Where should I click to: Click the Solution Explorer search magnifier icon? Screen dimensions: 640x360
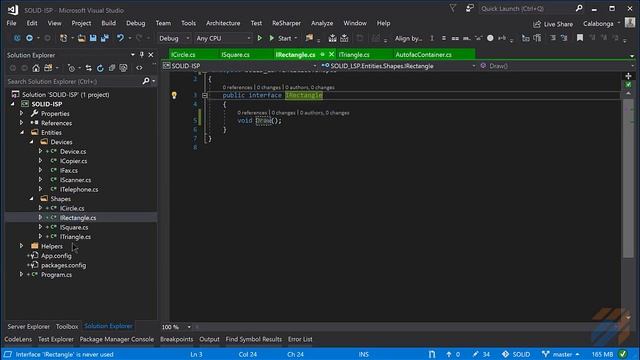point(146,81)
